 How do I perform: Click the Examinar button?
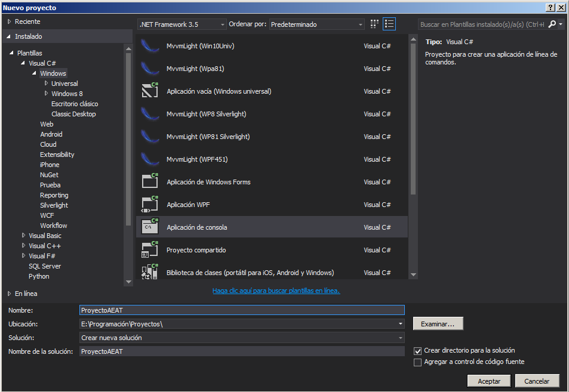pos(438,323)
